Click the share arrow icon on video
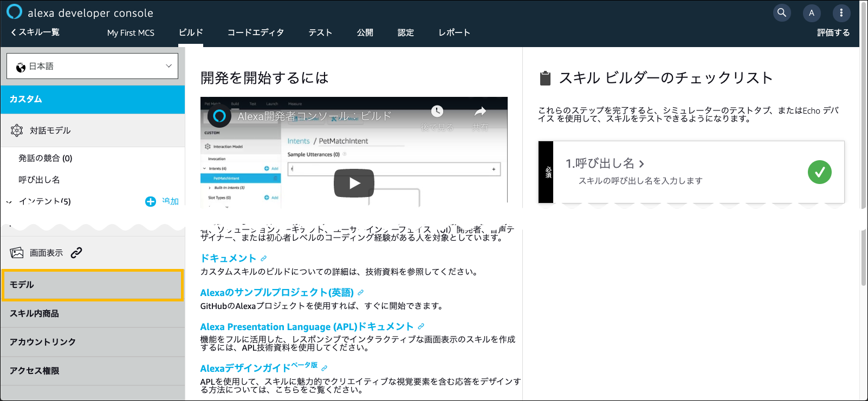The width and height of the screenshot is (868, 401). [480, 112]
